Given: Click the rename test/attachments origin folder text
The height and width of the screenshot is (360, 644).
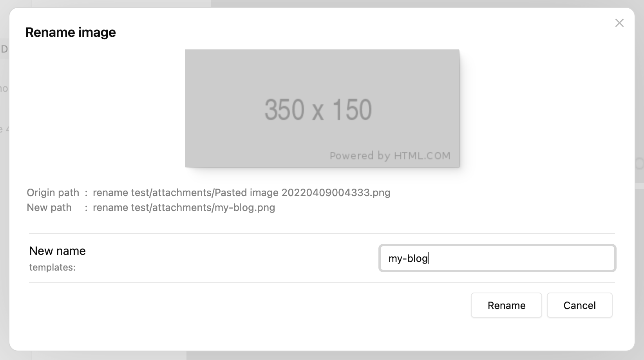Looking at the screenshot, I should [x=152, y=193].
